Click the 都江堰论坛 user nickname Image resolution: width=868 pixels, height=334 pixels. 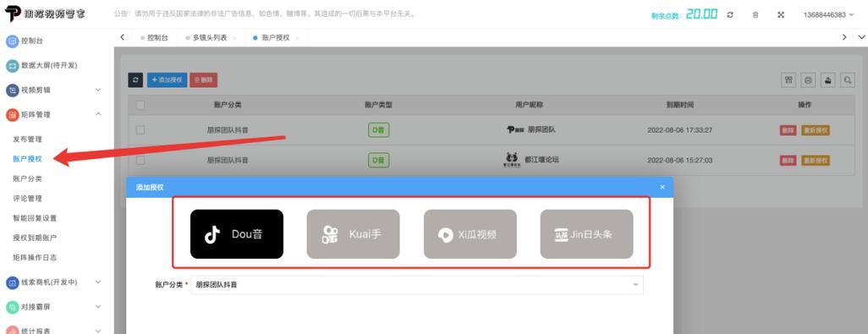543,160
